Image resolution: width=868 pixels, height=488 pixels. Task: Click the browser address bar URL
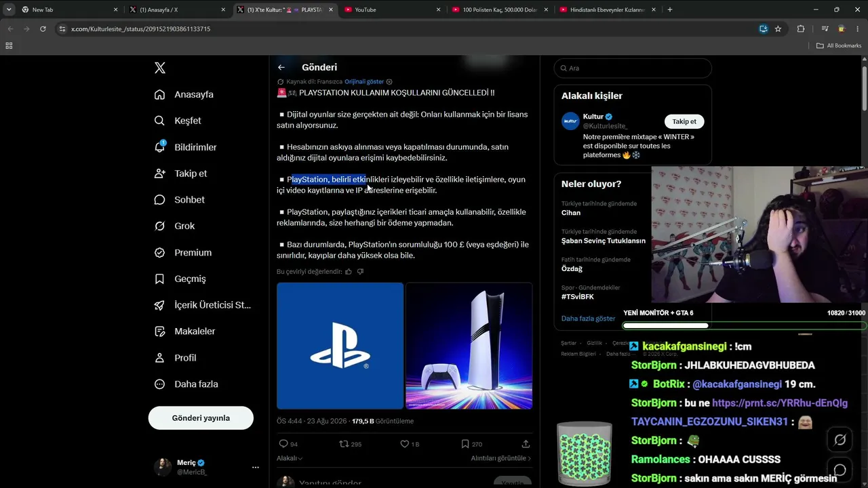140,29
